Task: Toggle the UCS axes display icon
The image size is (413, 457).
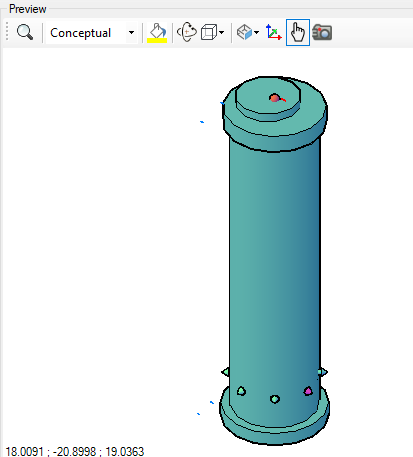Action: pyautogui.click(x=274, y=32)
